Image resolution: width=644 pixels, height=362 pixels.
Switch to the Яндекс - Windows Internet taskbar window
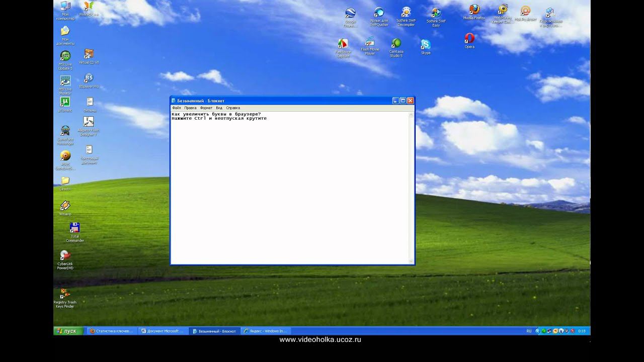pyautogui.click(x=266, y=331)
